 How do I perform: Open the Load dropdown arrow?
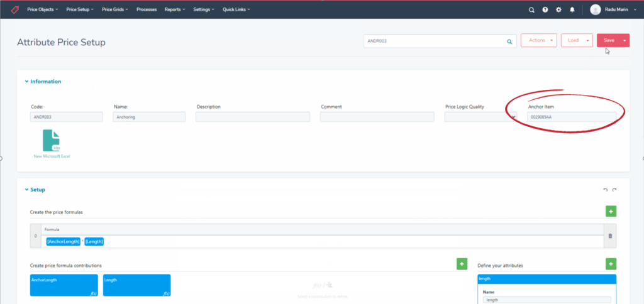point(588,40)
